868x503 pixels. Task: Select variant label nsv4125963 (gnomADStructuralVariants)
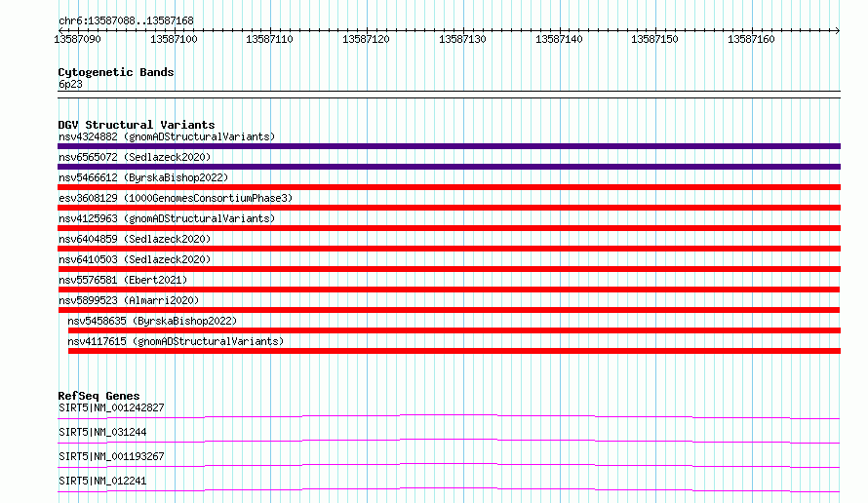click(x=167, y=218)
